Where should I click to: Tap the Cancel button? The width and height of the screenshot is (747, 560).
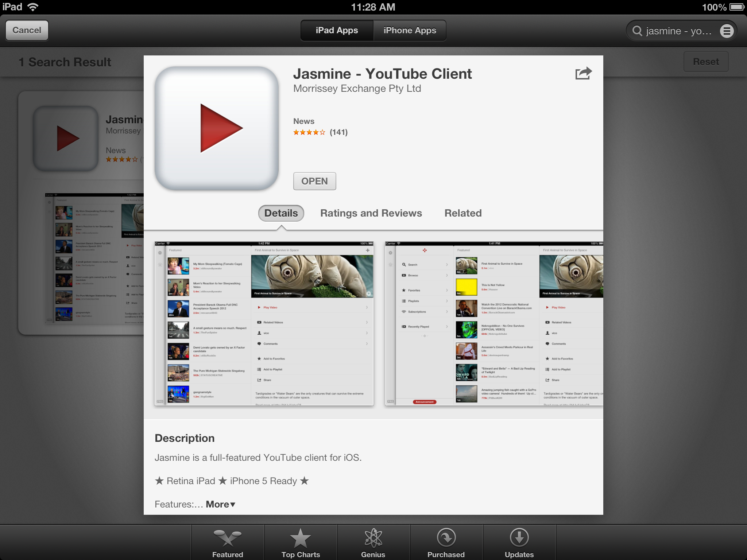(x=27, y=31)
